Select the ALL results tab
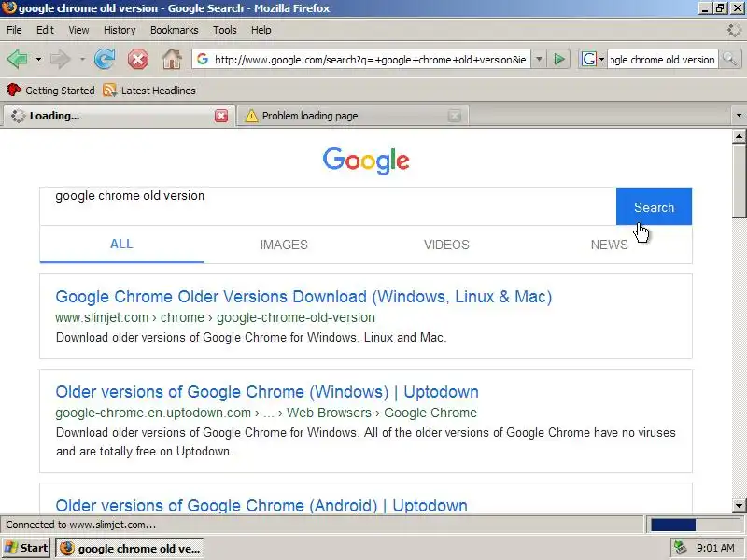 tap(121, 244)
